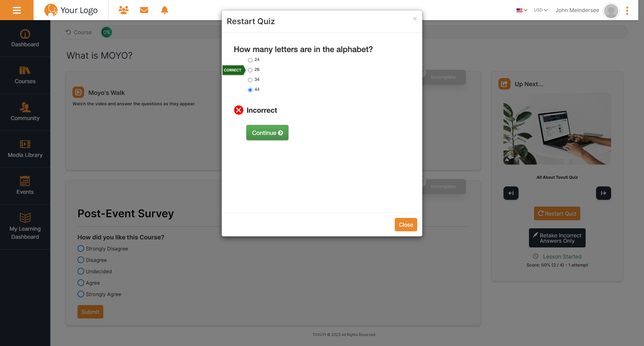Expand the language flag dropdown
This screenshot has width=644, height=346.
pos(522,10)
